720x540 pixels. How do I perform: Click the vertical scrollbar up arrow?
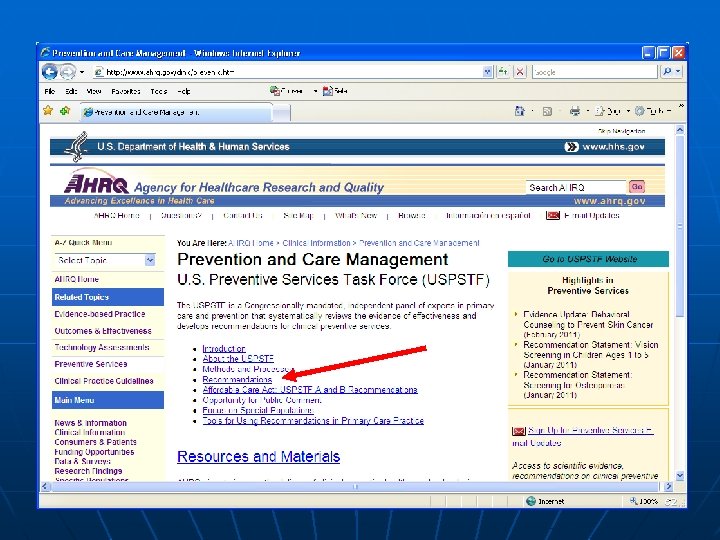(680, 130)
